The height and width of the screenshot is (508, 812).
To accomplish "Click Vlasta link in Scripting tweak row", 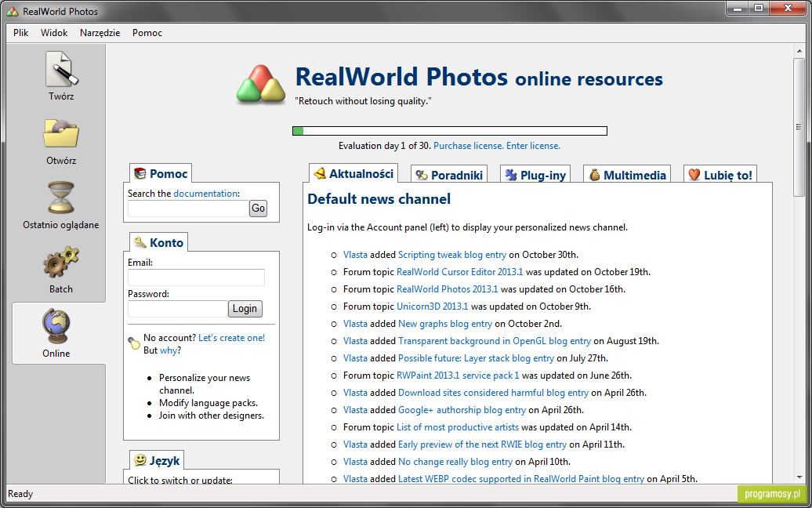I will 355,255.
